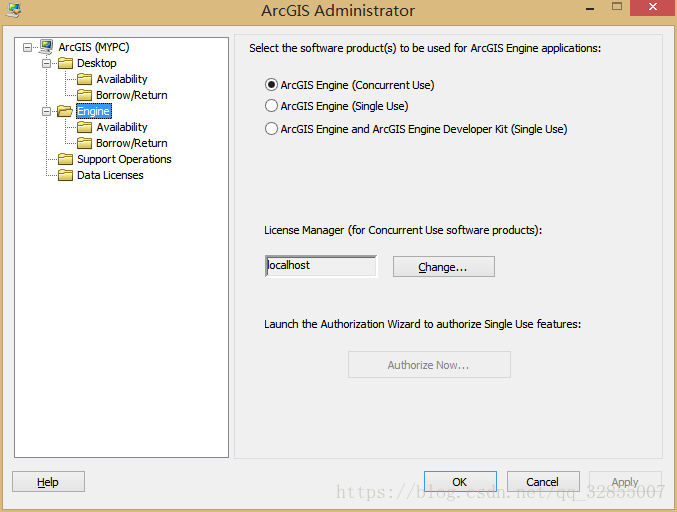Click folder icon of Availability under Engine
The width and height of the screenshot is (677, 512).
(84, 127)
